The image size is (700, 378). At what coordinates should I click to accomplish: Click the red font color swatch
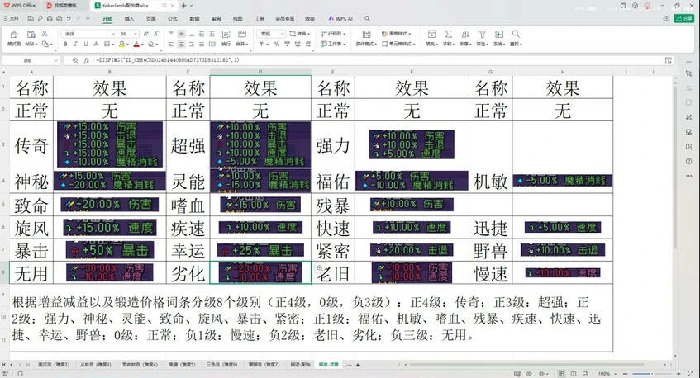[136, 44]
